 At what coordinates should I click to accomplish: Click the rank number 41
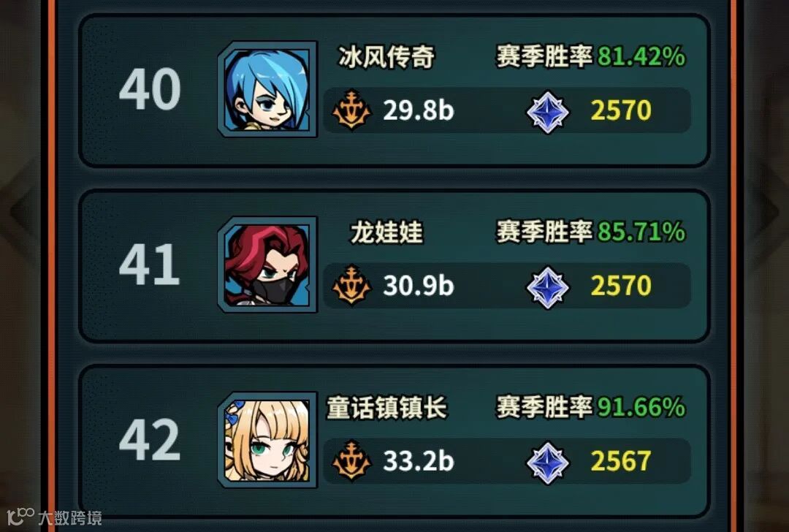[x=150, y=265]
